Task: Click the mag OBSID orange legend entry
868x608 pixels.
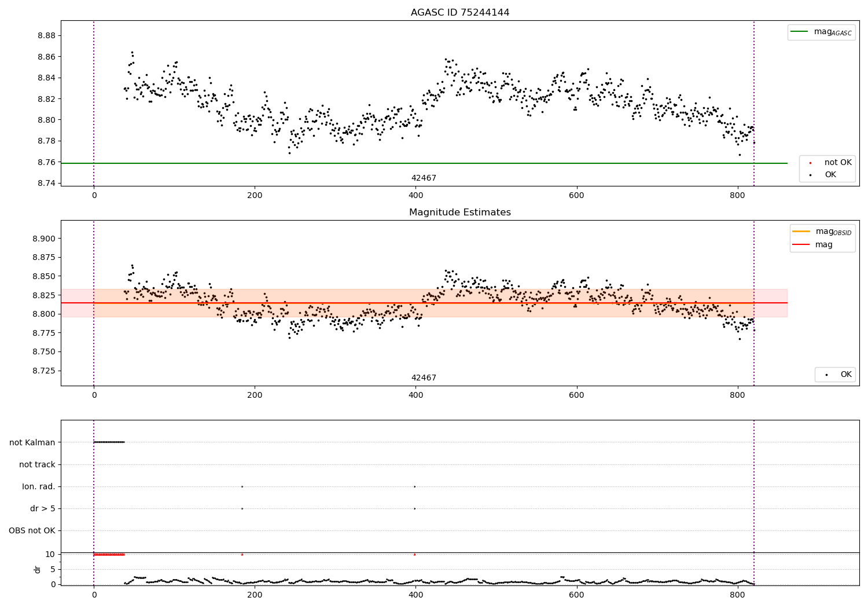Action: tap(822, 232)
